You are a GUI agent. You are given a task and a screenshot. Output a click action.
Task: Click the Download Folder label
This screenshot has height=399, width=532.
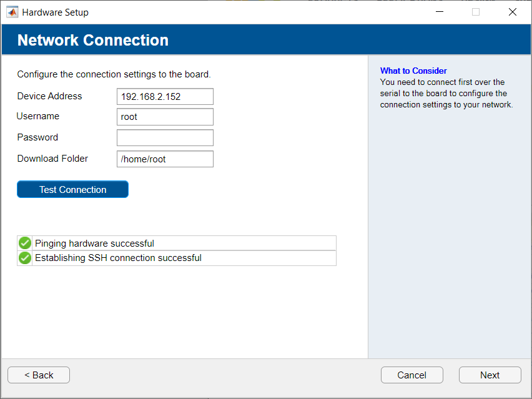pos(53,159)
